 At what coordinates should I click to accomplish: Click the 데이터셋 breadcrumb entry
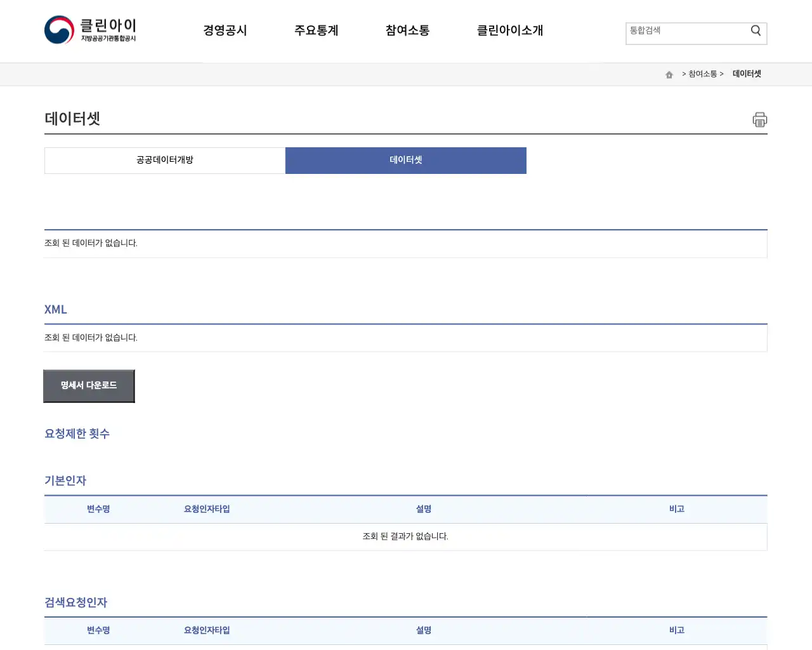[747, 74]
